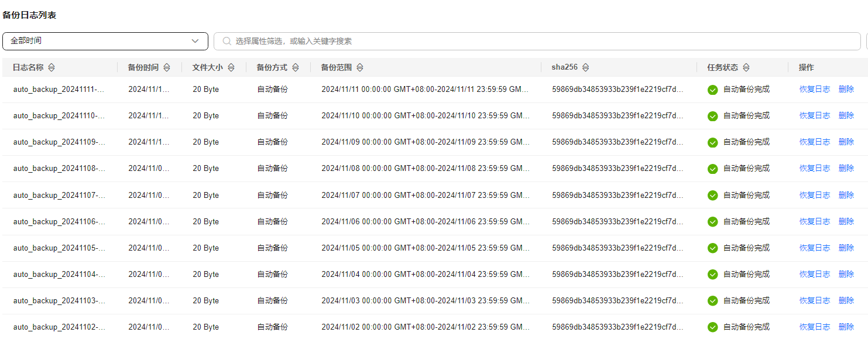Delete the auto_backup_20241107 log

846,195
